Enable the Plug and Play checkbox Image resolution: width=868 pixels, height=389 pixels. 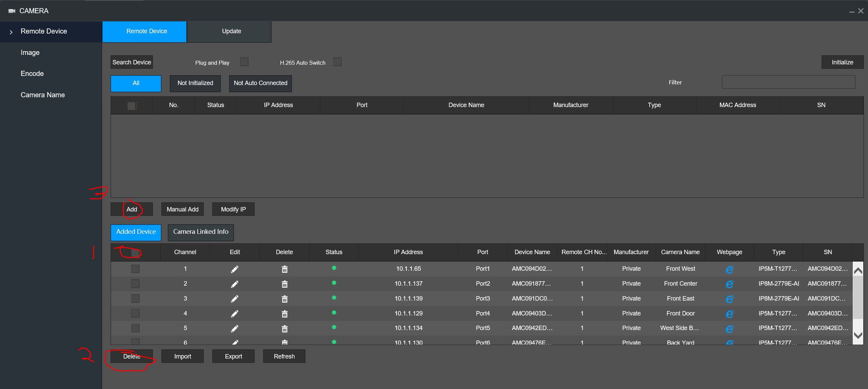pyautogui.click(x=244, y=62)
